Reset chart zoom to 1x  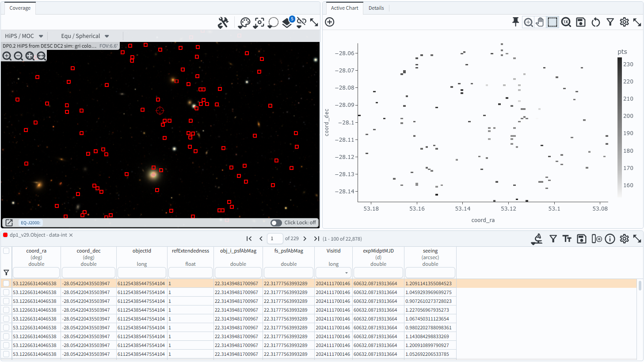click(566, 22)
